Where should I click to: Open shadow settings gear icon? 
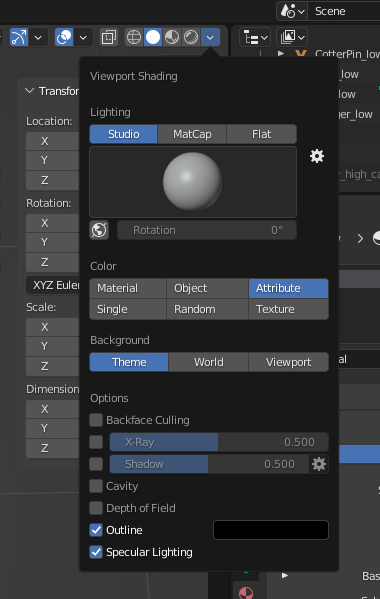(319, 464)
